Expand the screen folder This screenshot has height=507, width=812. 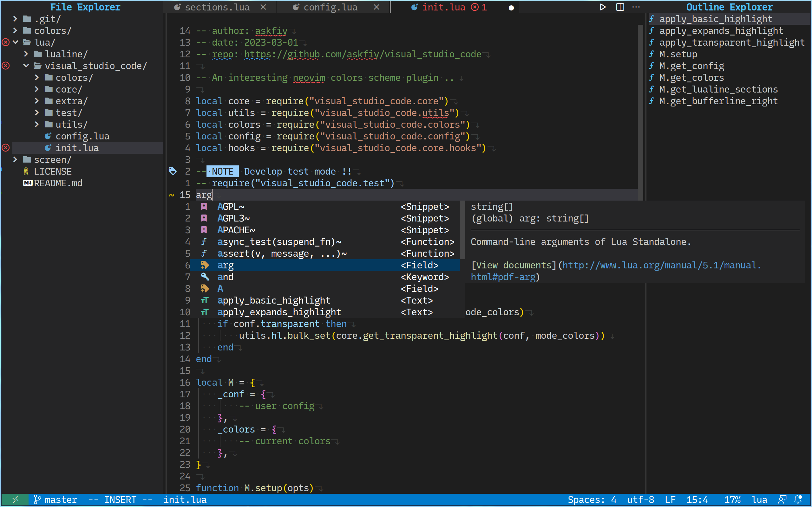point(15,160)
